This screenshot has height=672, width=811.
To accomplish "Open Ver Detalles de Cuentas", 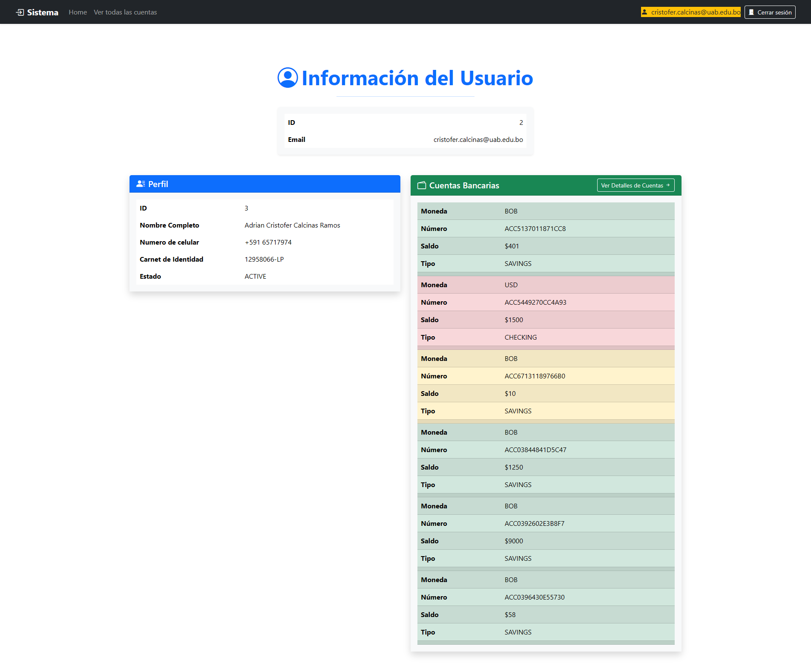I will [636, 185].
